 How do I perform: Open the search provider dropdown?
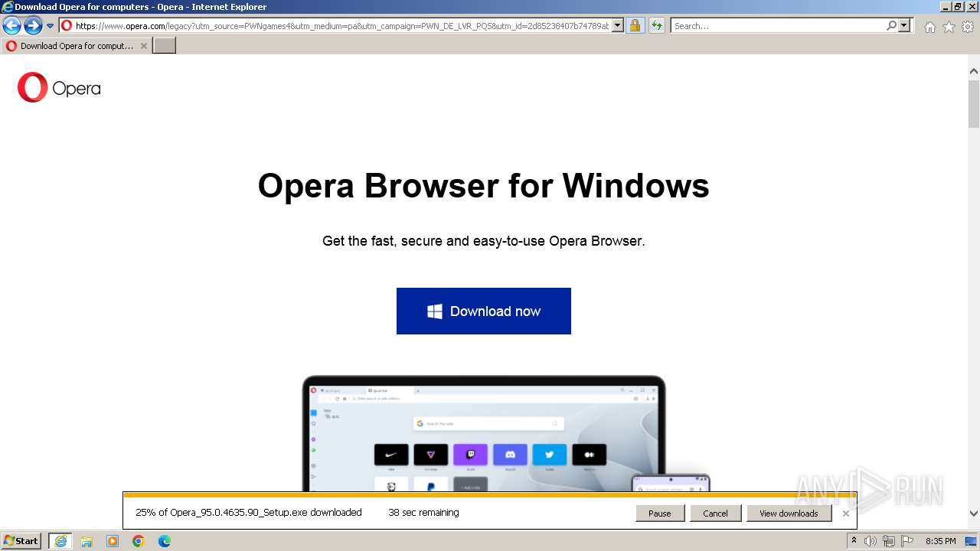point(904,26)
